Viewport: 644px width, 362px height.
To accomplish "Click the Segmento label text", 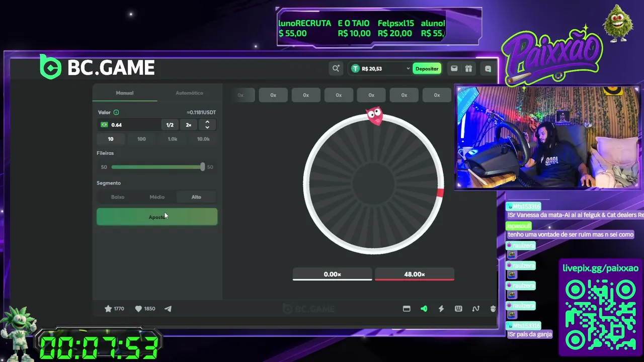I will pyautogui.click(x=109, y=183).
